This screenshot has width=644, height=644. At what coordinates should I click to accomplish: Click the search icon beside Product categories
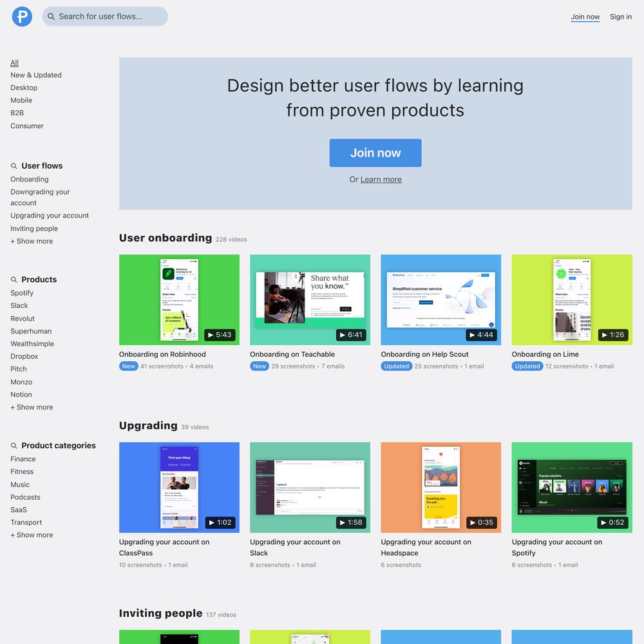point(14,446)
